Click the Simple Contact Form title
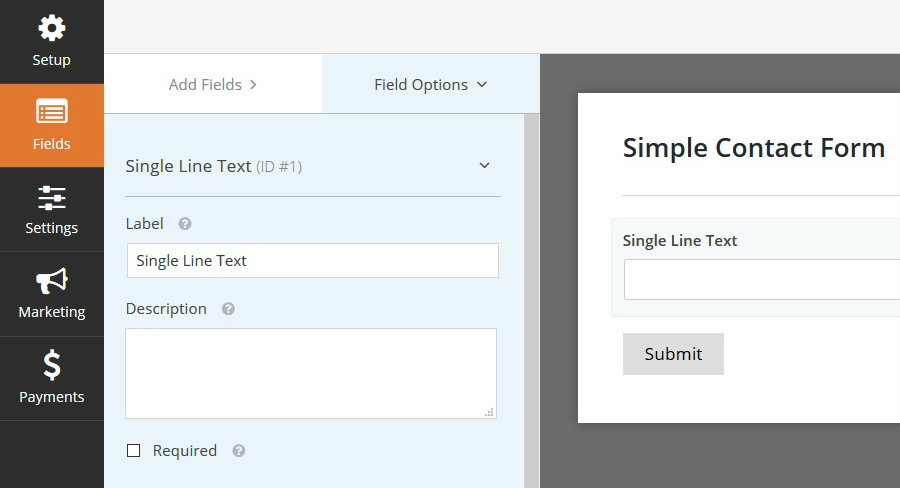This screenshot has width=900, height=488. click(754, 148)
